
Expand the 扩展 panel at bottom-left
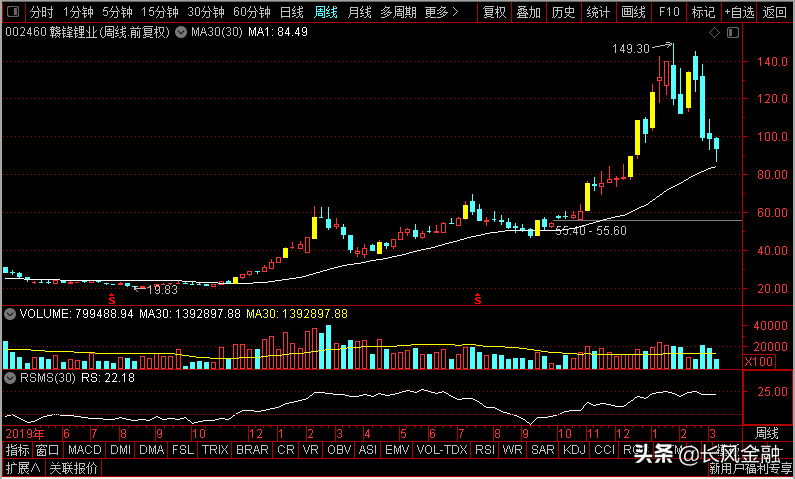(22, 468)
